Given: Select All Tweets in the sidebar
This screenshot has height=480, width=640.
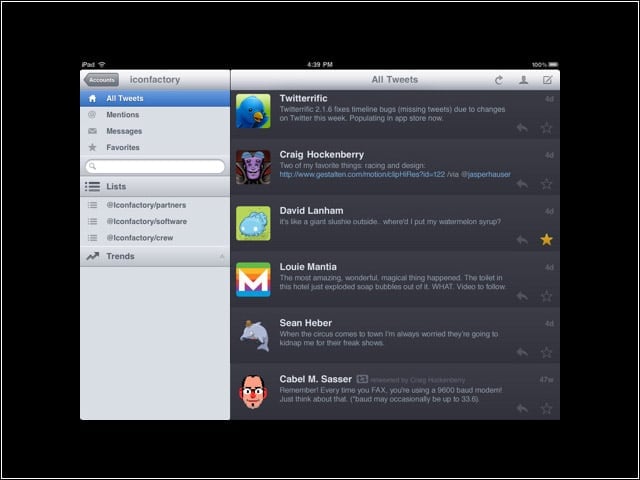Looking at the screenshot, I should [x=155, y=98].
